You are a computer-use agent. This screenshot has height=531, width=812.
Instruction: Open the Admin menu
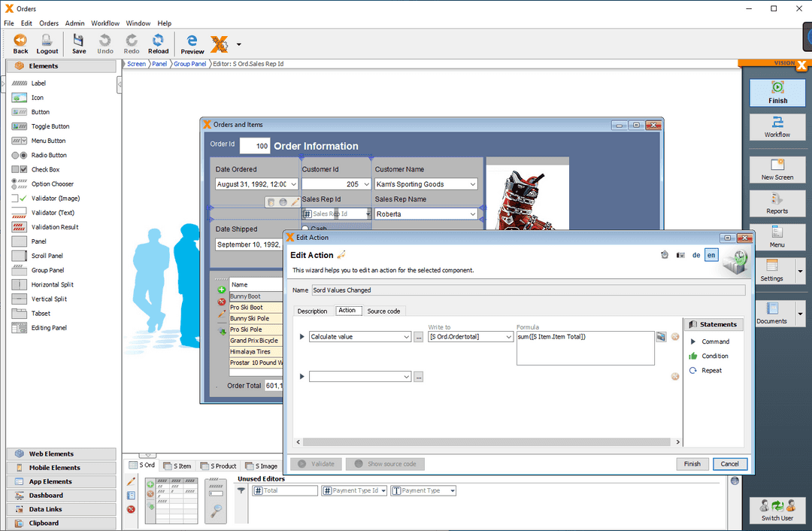pos(74,23)
